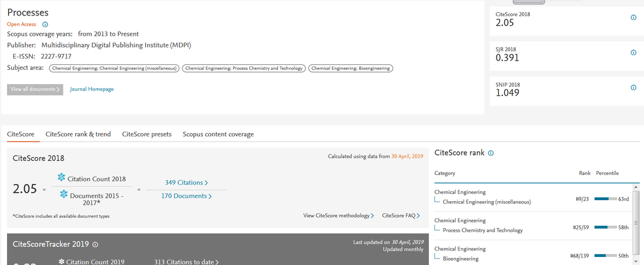This screenshot has width=644, height=265.
Task: Click the SNIP 2018 value 1.049
Action: coord(507,93)
